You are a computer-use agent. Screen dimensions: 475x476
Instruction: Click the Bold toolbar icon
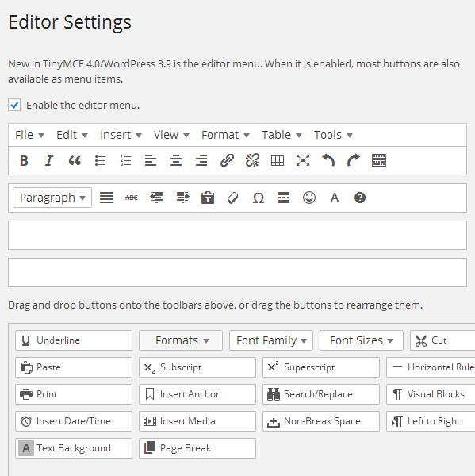[24, 160]
